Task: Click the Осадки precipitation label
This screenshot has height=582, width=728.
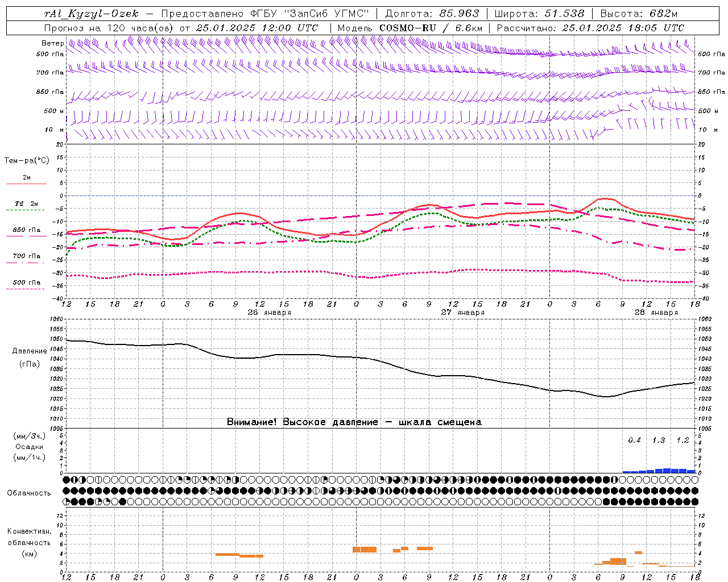Action: click(30, 447)
